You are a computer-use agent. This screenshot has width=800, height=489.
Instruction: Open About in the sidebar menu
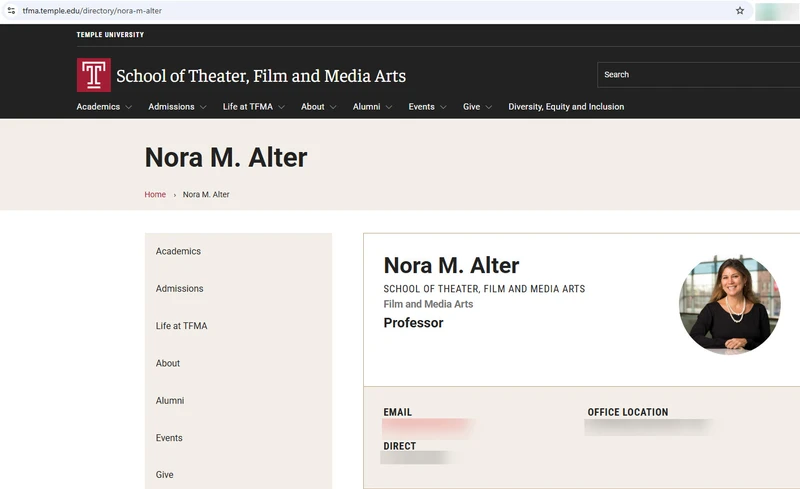coord(168,363)
